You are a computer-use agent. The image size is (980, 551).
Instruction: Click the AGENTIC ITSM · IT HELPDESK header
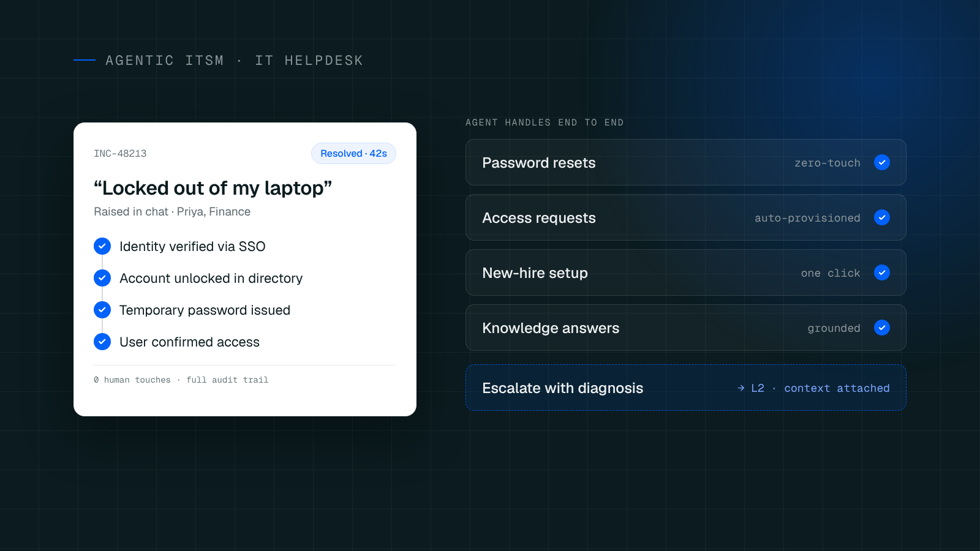click(x=234, y=61)
